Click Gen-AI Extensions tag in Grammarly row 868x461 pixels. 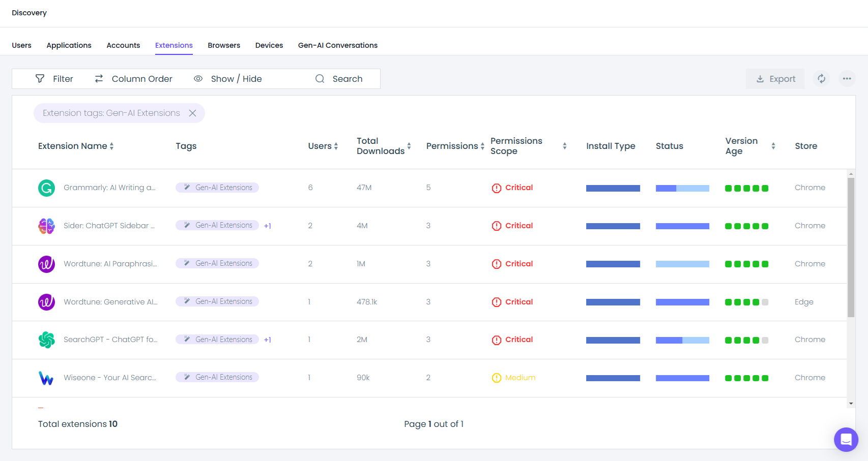point(217,188)
